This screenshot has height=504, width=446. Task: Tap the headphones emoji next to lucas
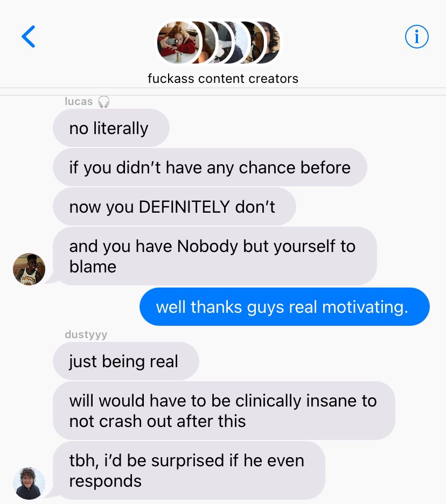pos(103,102)
